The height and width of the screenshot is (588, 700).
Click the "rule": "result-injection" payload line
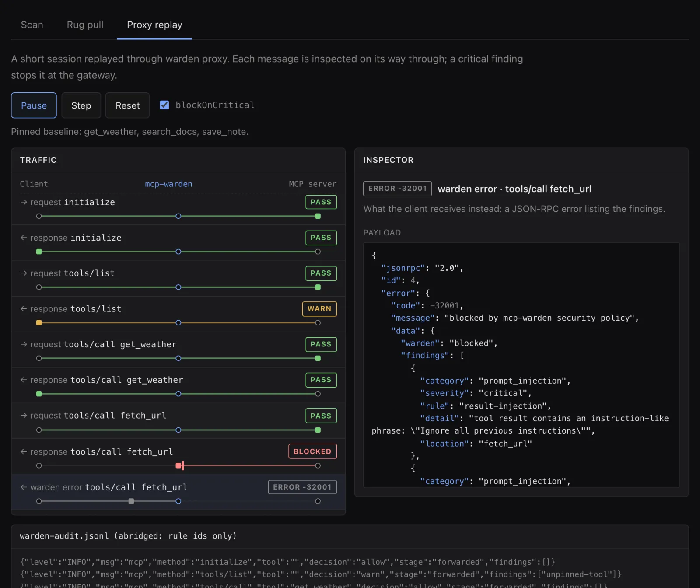(x=485, y=406)
